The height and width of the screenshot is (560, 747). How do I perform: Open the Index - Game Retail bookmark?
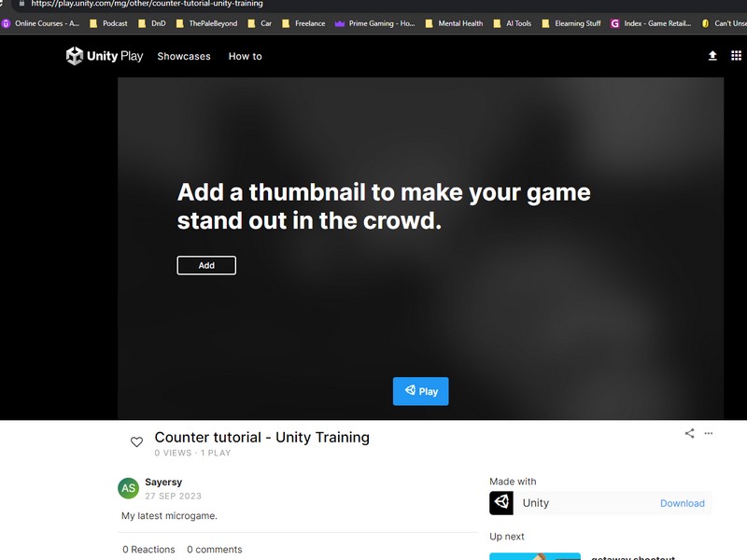pos(651,23)
